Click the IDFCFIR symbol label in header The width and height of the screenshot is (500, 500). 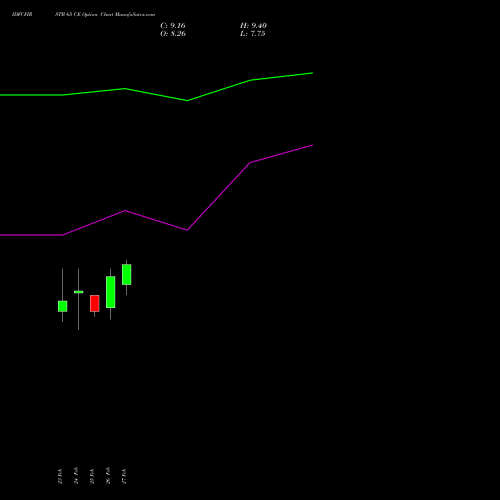22,15
